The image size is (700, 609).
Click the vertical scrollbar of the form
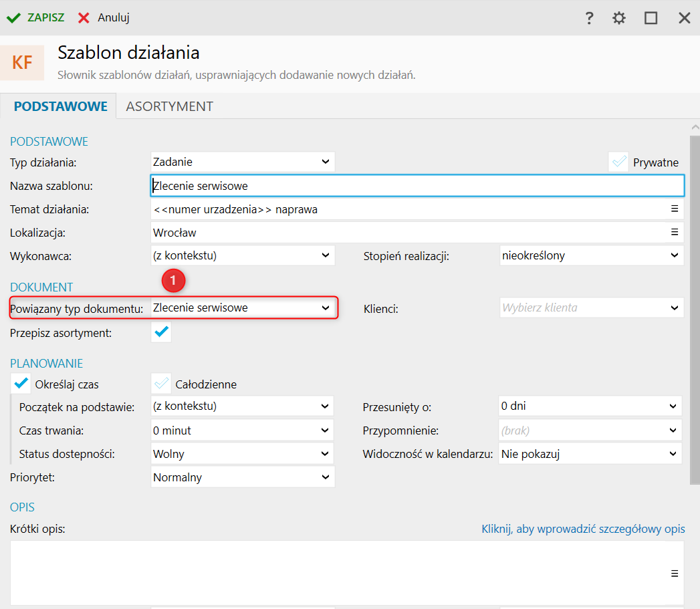click(695, 301)
